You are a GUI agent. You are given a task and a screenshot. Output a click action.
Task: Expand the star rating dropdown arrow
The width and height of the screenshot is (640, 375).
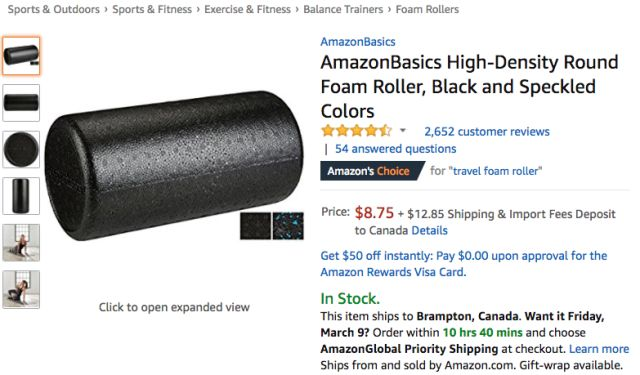pyautogui.click(x=403, y=131)
